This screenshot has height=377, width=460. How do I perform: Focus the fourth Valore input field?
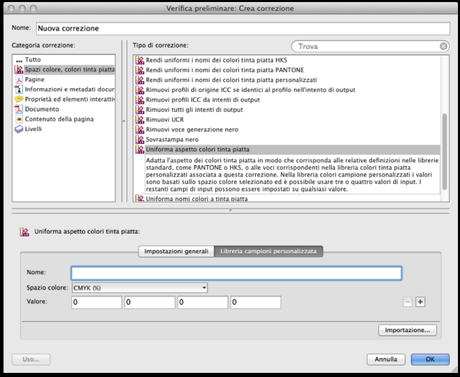[x=256, y=302]
